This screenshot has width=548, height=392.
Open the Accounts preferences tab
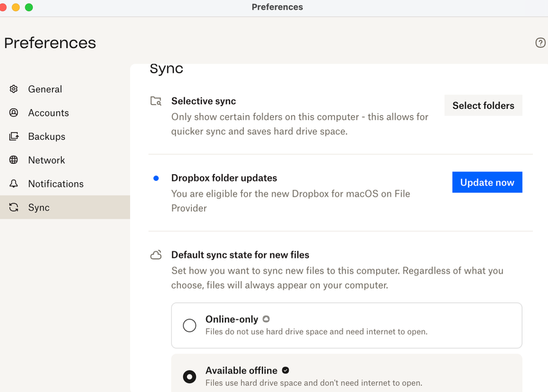pos(48,113)
